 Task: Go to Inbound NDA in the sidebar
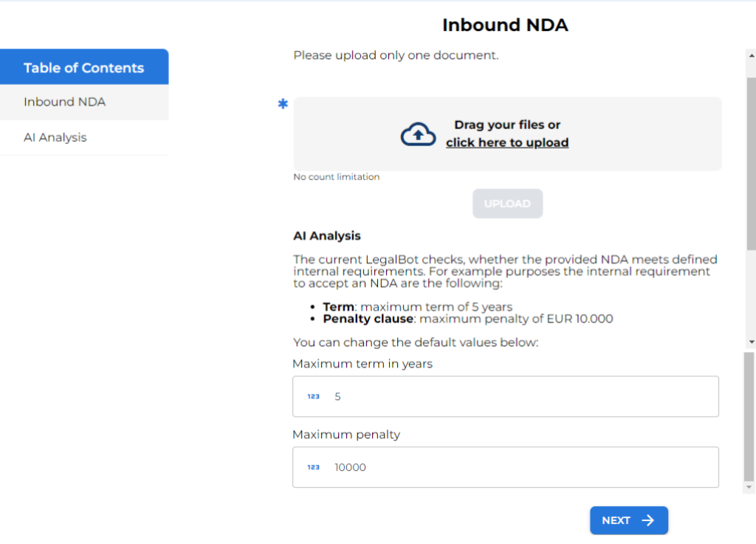pos(65,102)
